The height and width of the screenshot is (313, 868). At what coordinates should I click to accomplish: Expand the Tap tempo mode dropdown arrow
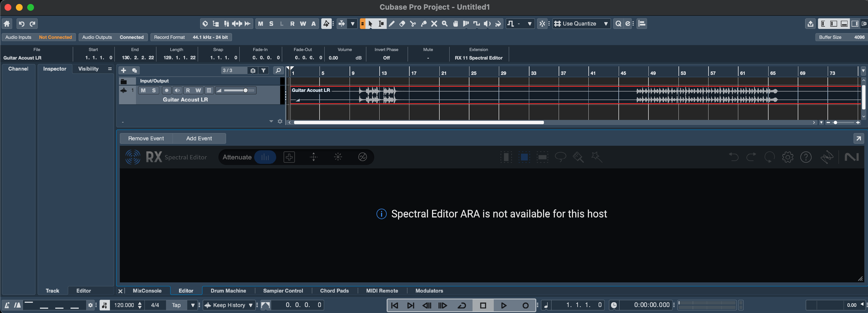193,305
